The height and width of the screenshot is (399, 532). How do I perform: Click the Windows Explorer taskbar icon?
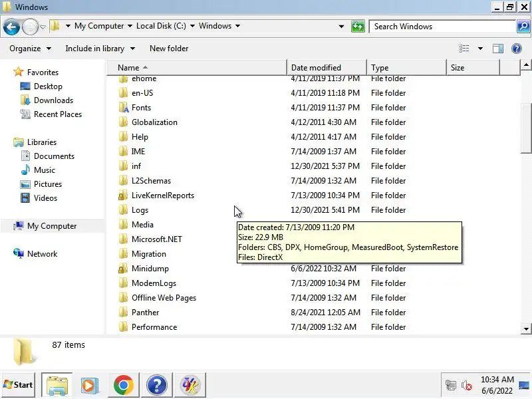(57, 385)
